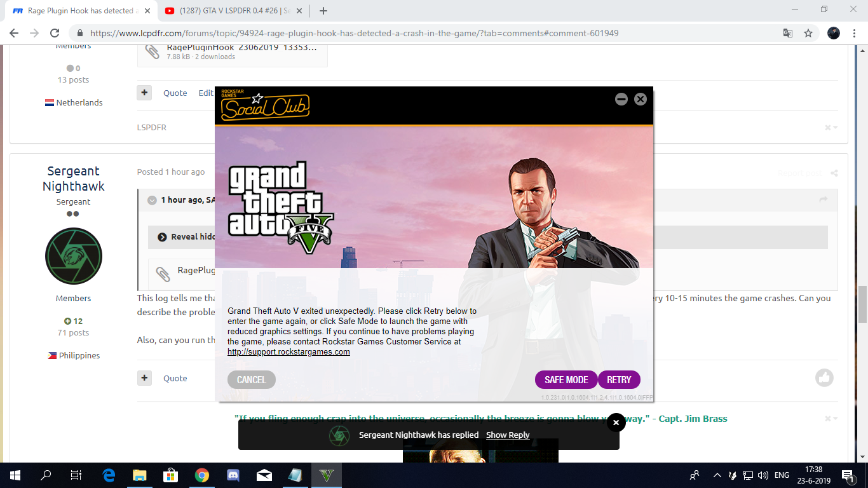Viewport: 868px width, 488px height.
Task: Open the Windows Start menu
Action: (15, 475)
